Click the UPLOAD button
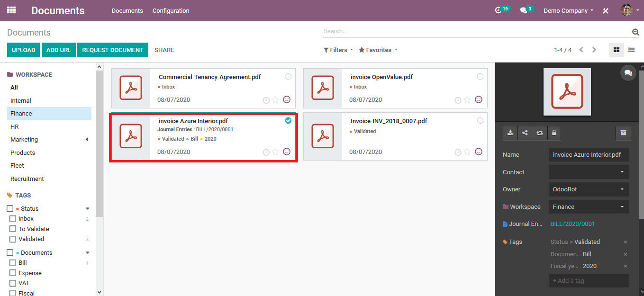 coord(24,50)
